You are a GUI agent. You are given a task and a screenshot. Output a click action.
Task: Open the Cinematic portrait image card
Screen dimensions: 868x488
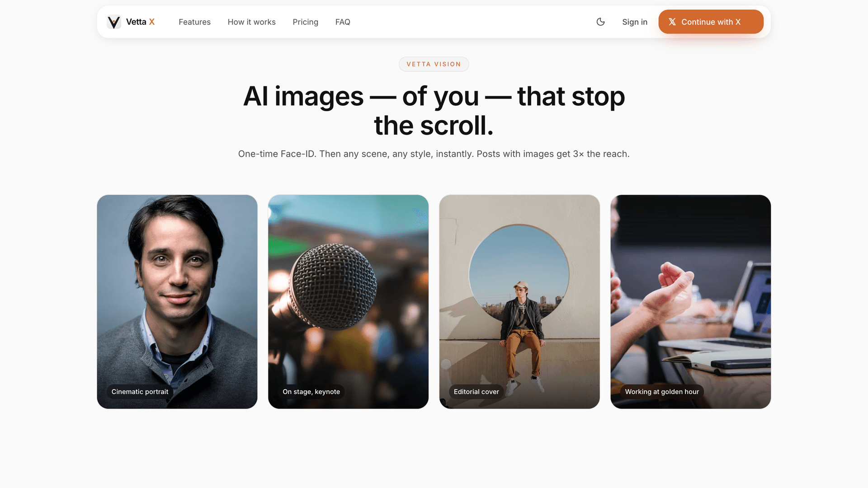tap(177, 301)
